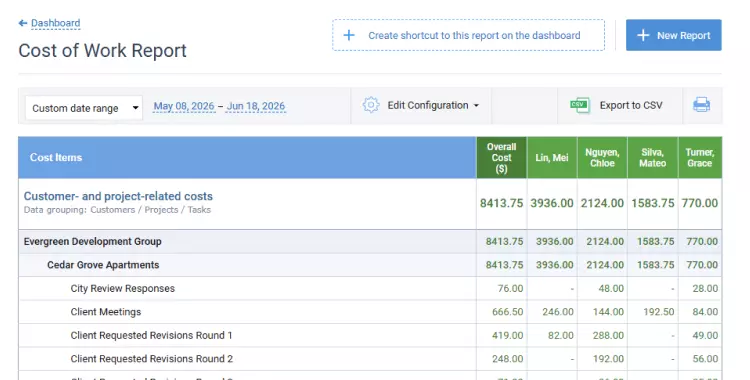Click the Edit Configuration gear icon
This screenshot has height=380, width=750.
click(371, 105)
